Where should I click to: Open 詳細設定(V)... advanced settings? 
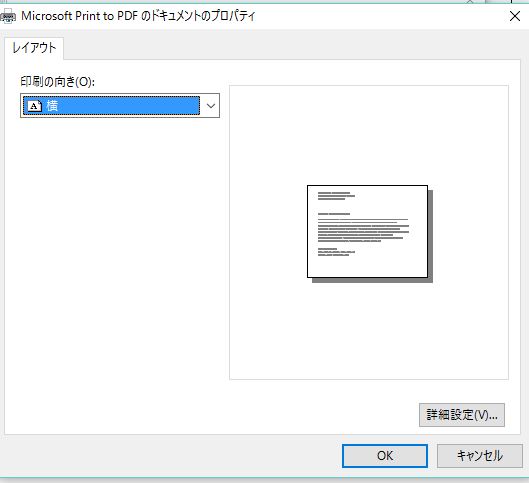(x=462, y=415)
